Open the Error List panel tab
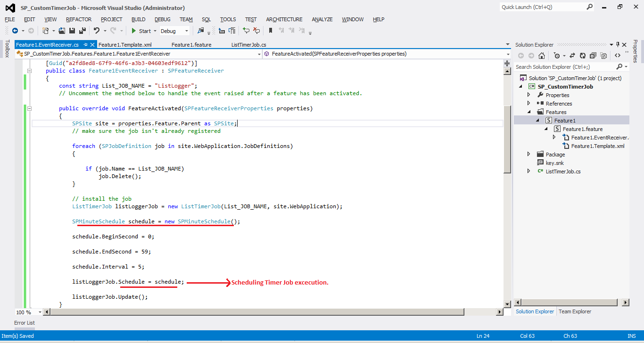 pos(25,323)
